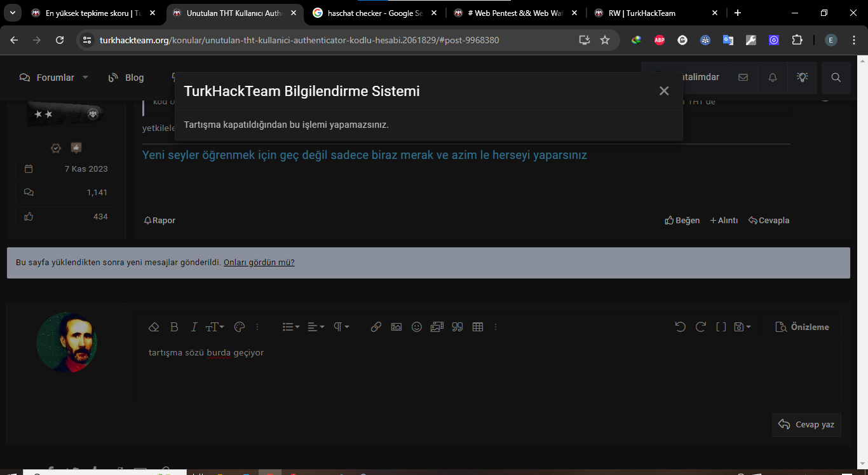Open the wrench tool extension
Image resolution: width=868 pixels, height=475 pixels.
pos(751,40)
